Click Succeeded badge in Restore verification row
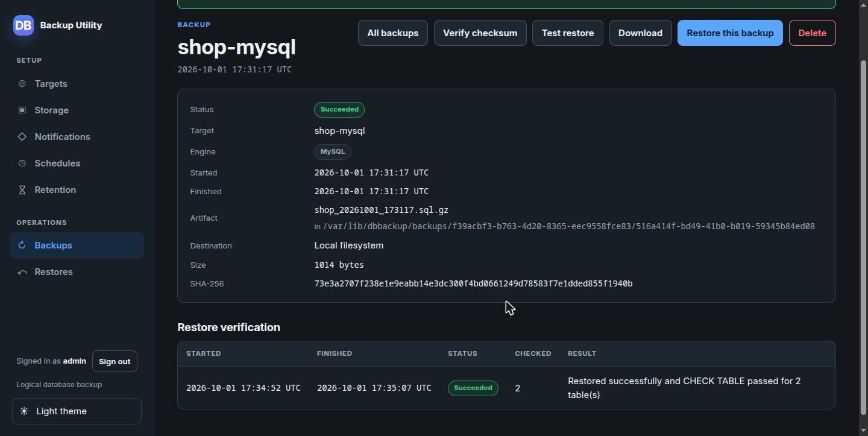The image size is (868, 436). (473, 388)
